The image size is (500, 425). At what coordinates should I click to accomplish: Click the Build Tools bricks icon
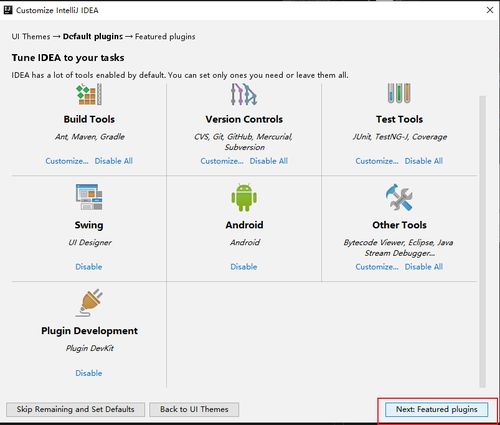coord(89,94)
